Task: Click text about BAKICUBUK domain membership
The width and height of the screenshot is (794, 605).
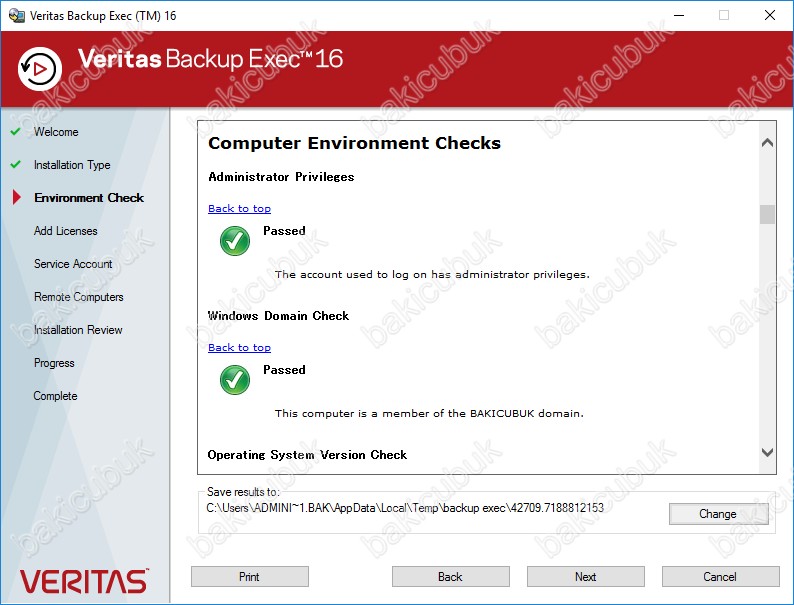Action: (x=429, y=413)
